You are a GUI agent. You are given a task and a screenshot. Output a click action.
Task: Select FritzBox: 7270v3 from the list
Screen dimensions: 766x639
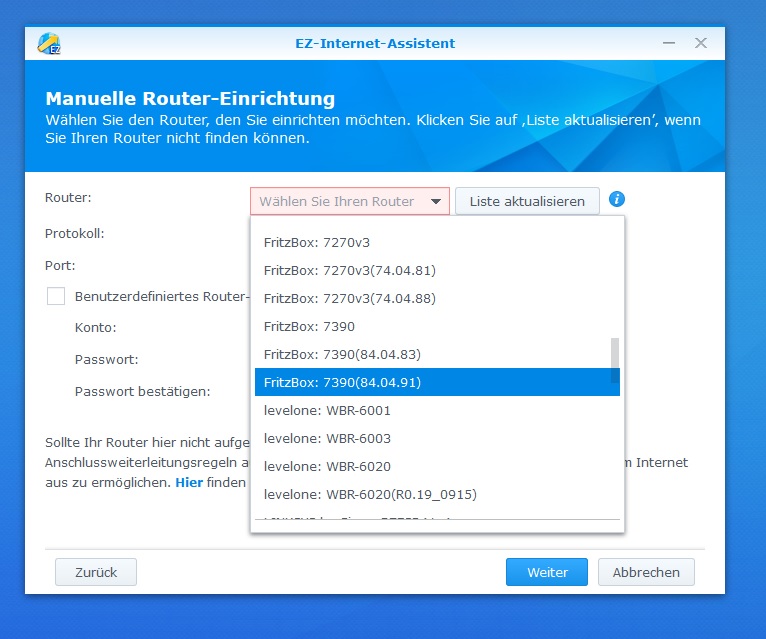[437, 242]
